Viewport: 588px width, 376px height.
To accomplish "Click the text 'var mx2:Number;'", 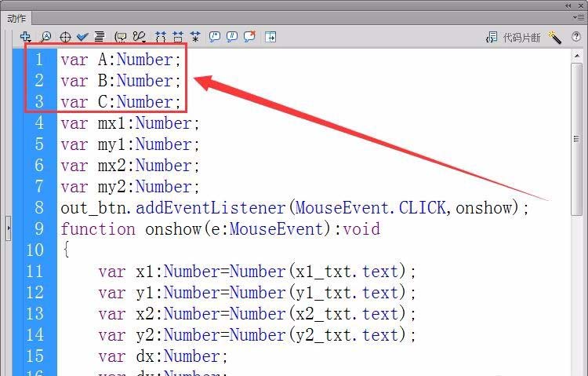I will point(130,166).
